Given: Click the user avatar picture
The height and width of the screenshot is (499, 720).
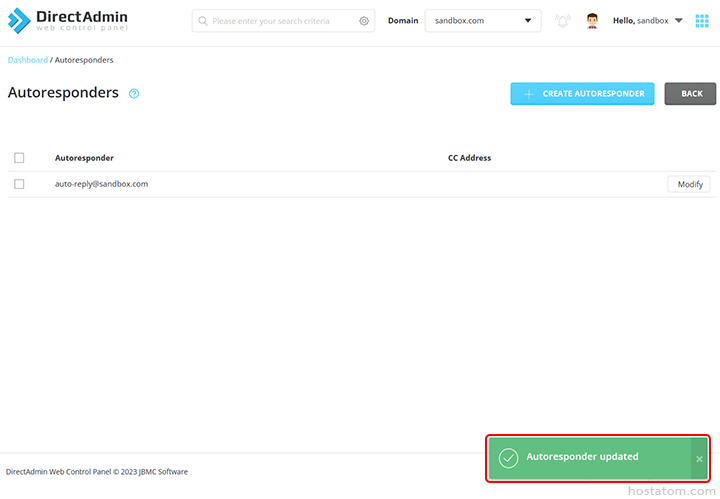Looking at the screenshot, I should [x=592, y=21].
